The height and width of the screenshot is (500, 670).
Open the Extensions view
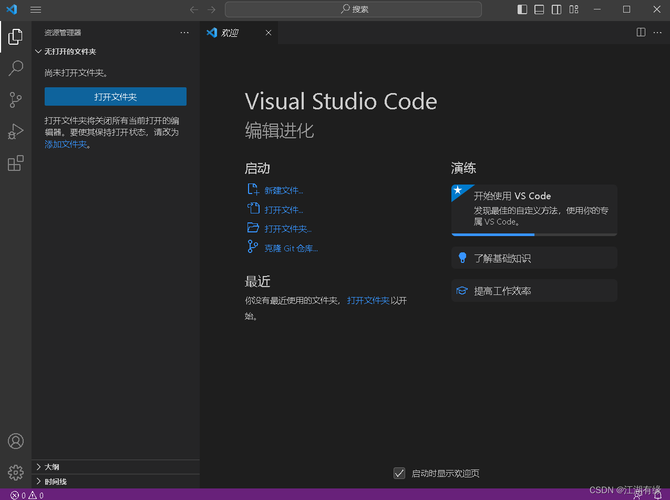coord(15,163)
